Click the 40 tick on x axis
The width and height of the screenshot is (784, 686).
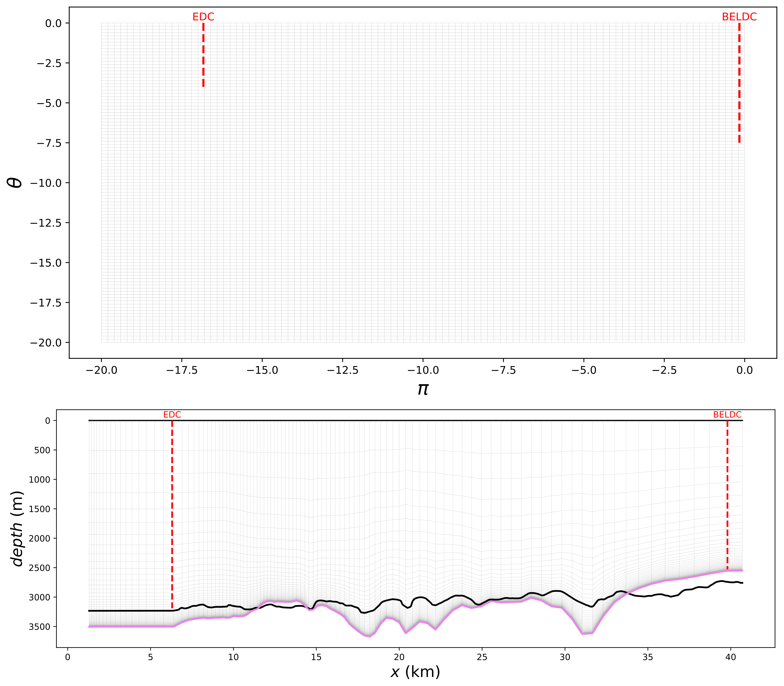[x=730, y=657]
